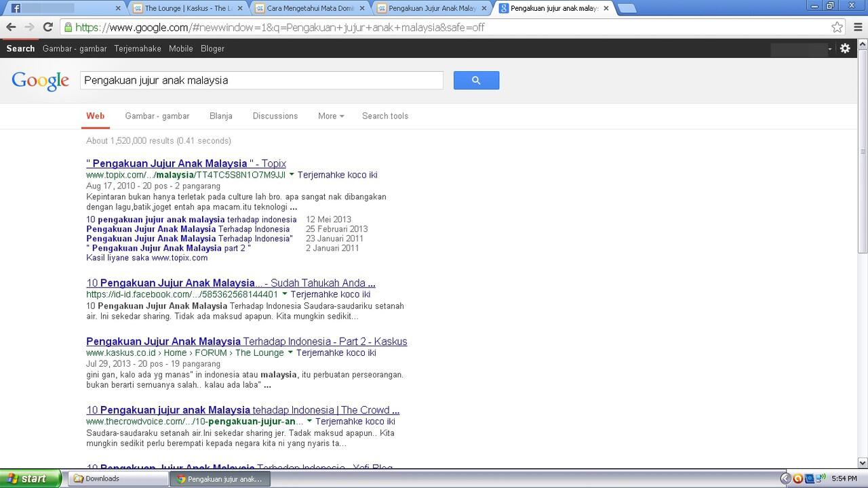Close the Facebook tab
868x488 pixels.
[x=118, y=8]
